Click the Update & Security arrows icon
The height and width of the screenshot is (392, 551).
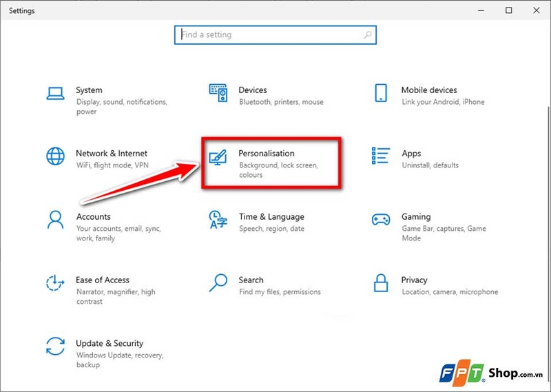55,347
